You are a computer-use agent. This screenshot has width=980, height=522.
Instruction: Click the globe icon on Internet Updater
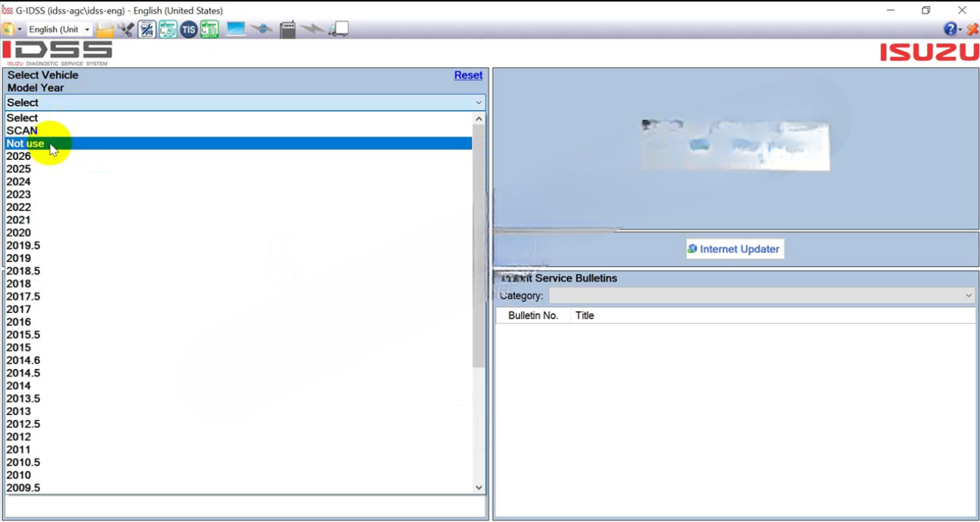692,249
